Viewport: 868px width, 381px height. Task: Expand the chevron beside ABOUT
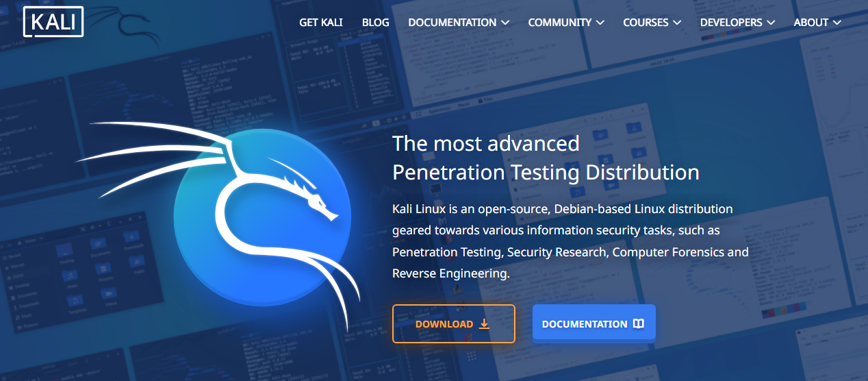tap(837, 23)
